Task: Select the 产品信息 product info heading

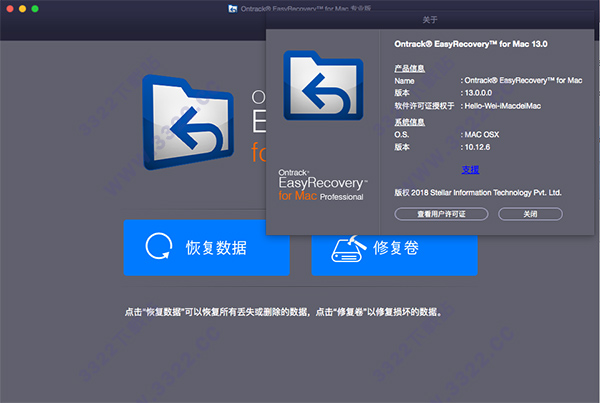Action: click(409, 69)
